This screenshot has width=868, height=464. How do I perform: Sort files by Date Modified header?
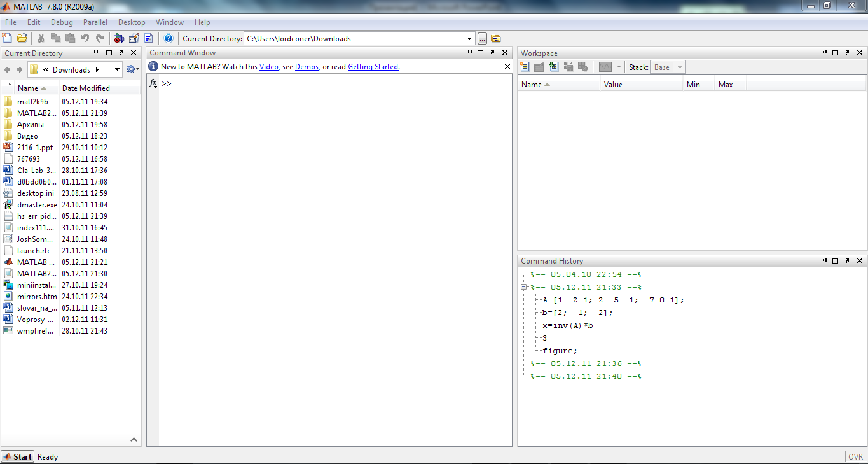coord(100,88)
